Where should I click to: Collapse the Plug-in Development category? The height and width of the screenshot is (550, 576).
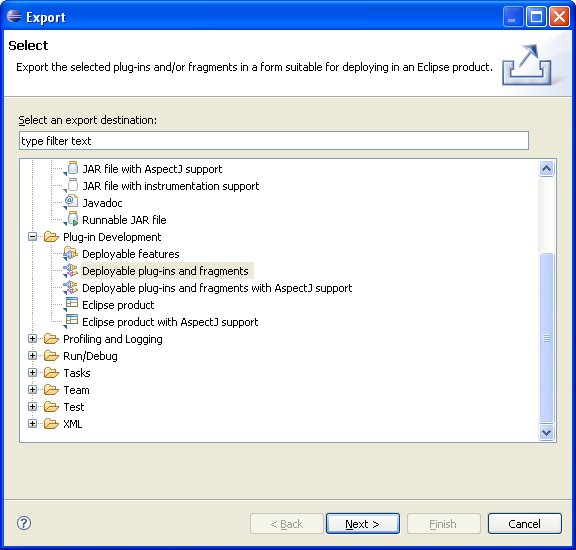[x=32, y=237]
